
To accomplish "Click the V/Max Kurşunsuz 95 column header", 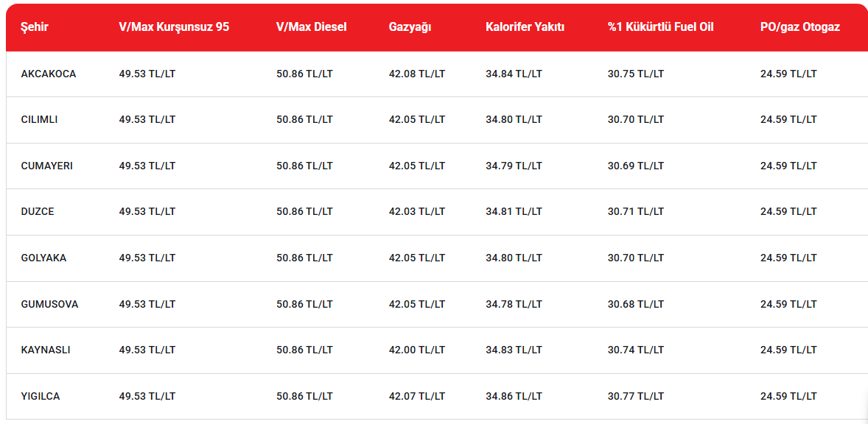I will point(174,27).
